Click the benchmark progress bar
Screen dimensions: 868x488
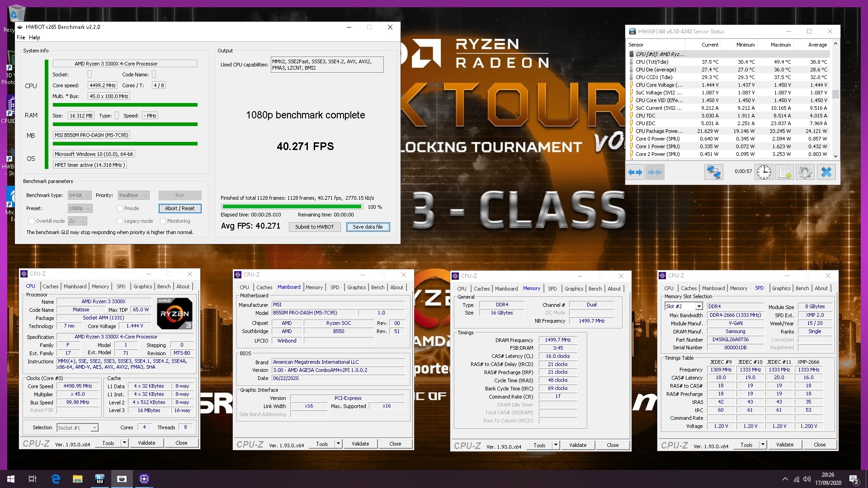(292, 207)
